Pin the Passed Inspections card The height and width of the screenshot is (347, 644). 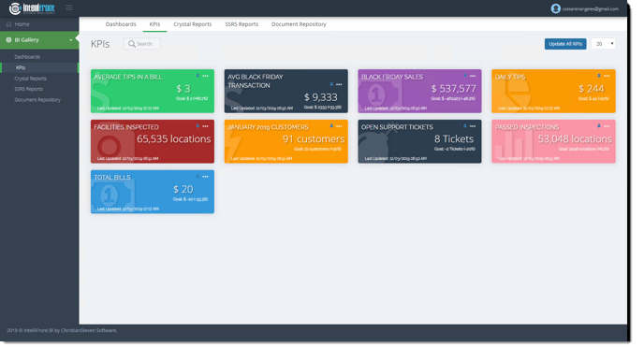[x=599, y=126]
